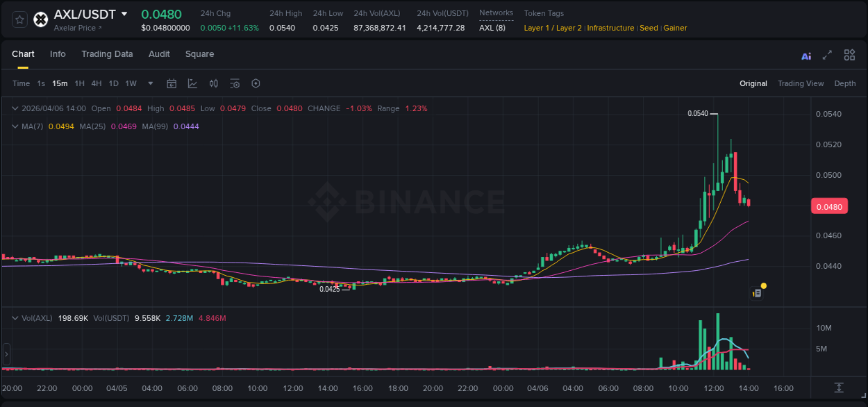The height and width of the screenshot is (407, 868).
Task: Click the yellow event dot on chart
Action: point(764,285)
